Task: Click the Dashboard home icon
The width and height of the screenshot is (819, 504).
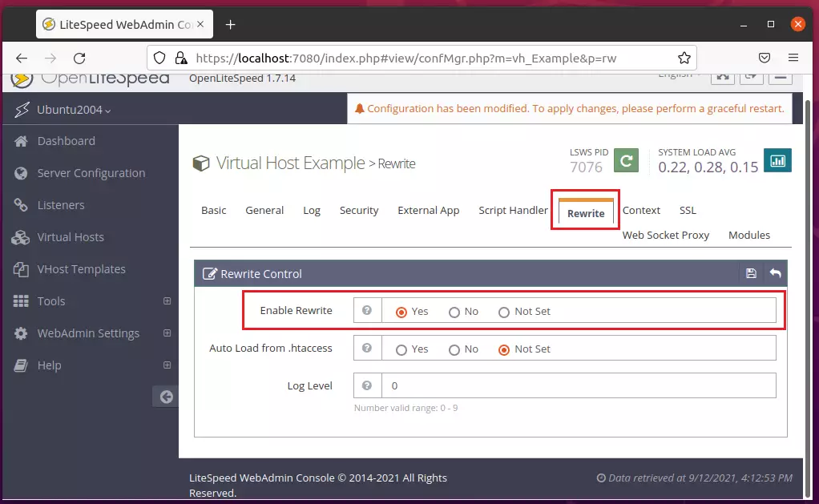Action: (21, 141)
